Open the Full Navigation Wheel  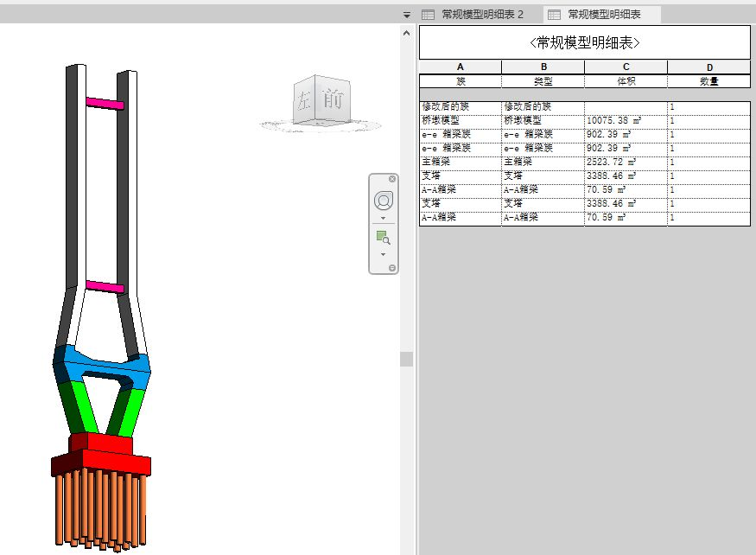pos(384,201)
